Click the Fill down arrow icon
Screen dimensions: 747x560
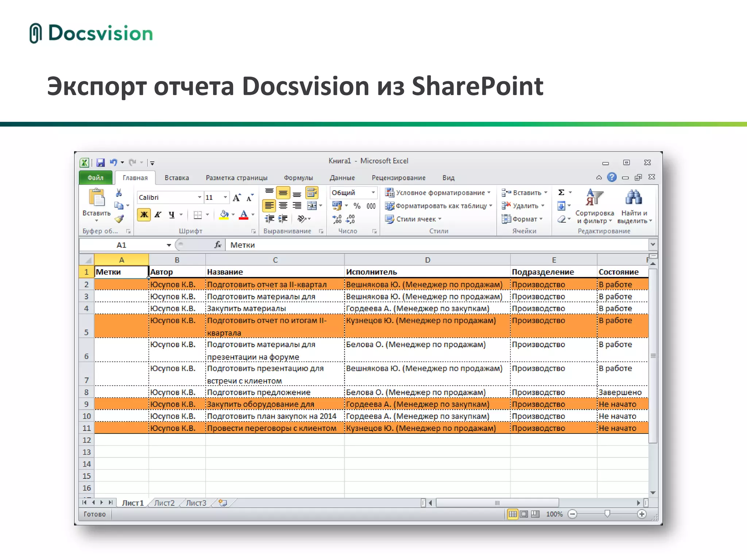pos(561,206)
